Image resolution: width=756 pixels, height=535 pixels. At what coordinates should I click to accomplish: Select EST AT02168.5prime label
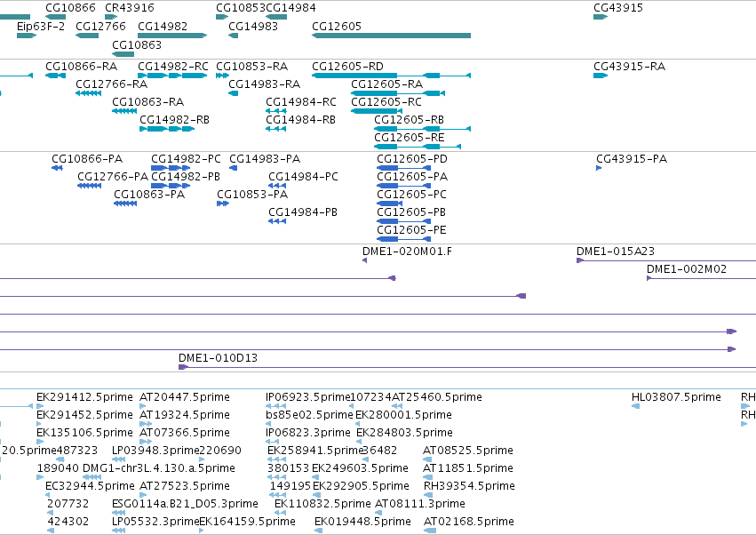point(469,522)
